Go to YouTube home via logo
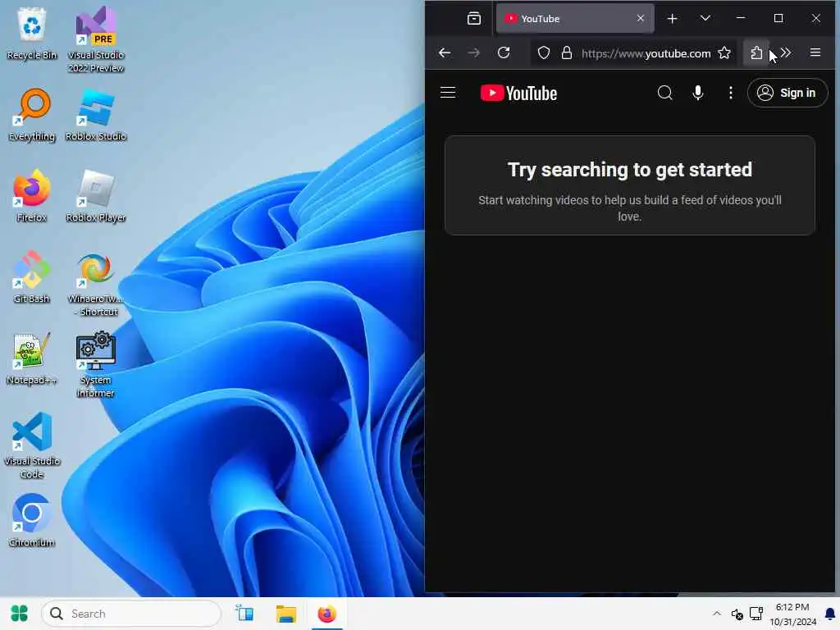The image size is (840, 630). [x=518, y=94]
